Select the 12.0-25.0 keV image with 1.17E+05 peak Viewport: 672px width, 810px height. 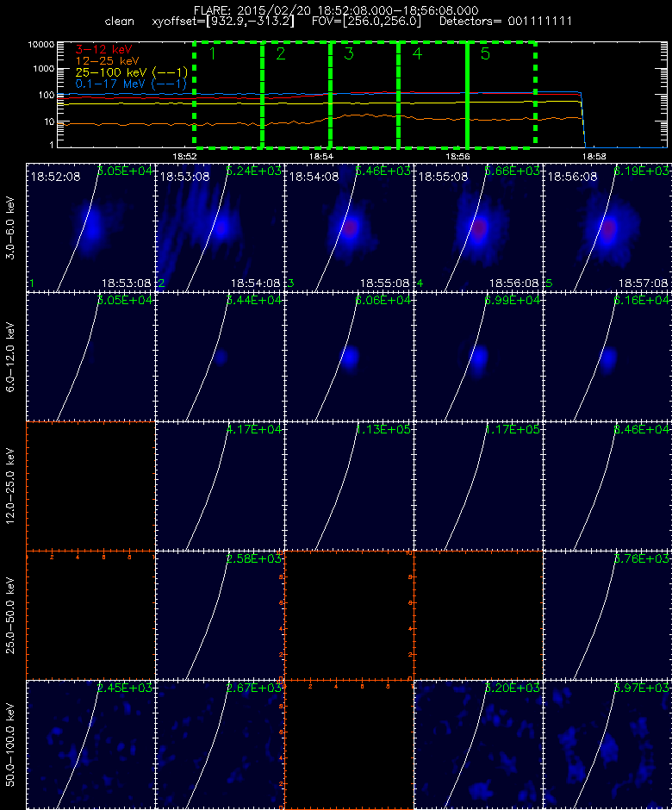click(478, 486)
